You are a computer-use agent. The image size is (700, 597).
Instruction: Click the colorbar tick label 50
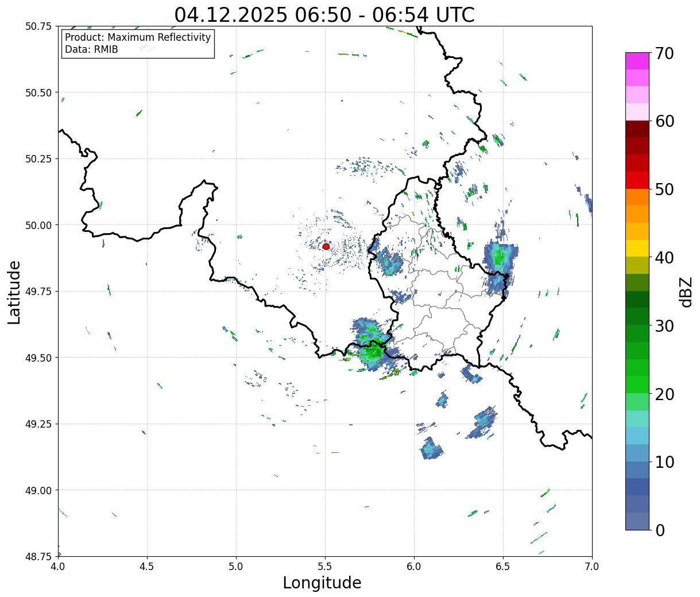point(664,189)
